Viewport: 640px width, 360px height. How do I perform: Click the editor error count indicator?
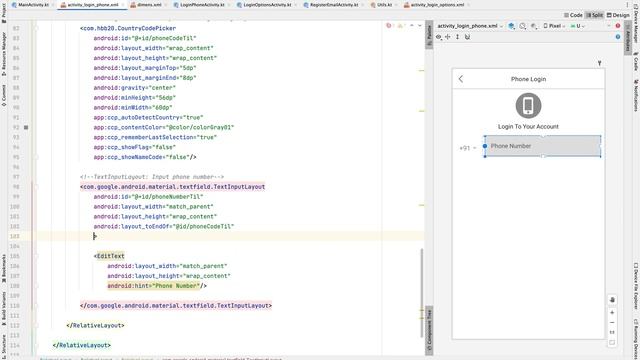click(x=390, y=26)
